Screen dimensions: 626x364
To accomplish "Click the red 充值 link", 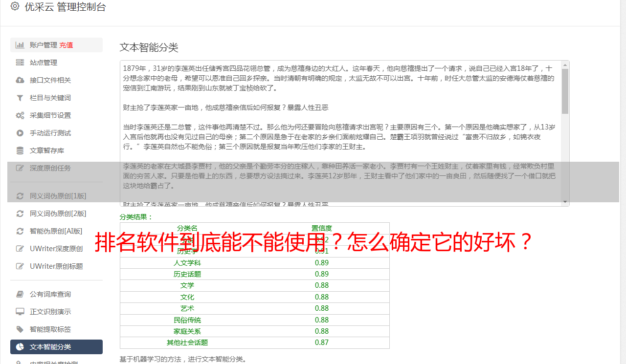I will tap(66, 45).
